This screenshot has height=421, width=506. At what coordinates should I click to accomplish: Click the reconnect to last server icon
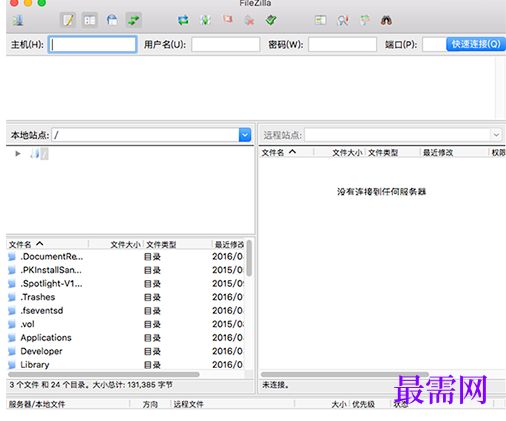tap(271, 21)
